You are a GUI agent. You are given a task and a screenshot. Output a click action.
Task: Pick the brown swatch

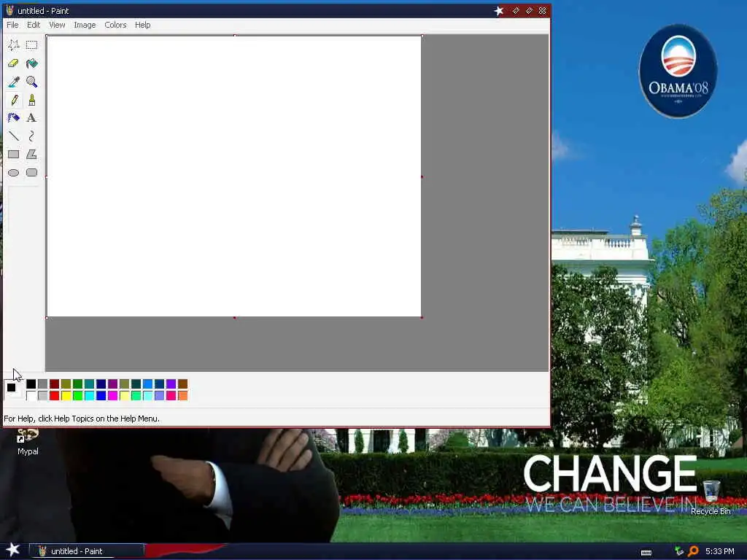[x=182, y=384]
